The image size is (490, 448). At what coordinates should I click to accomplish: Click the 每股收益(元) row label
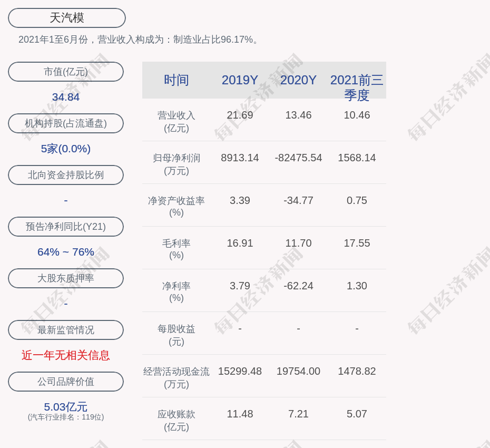coord(177,335)
